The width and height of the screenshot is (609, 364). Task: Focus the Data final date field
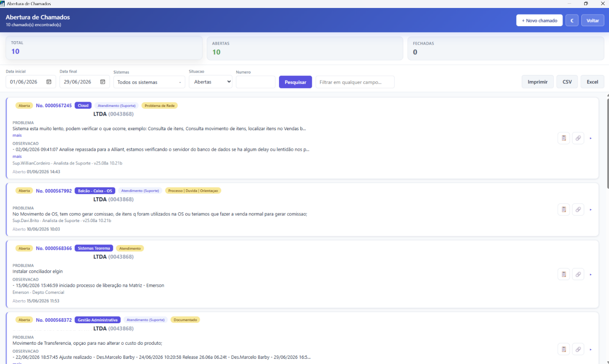pos(84,82)
